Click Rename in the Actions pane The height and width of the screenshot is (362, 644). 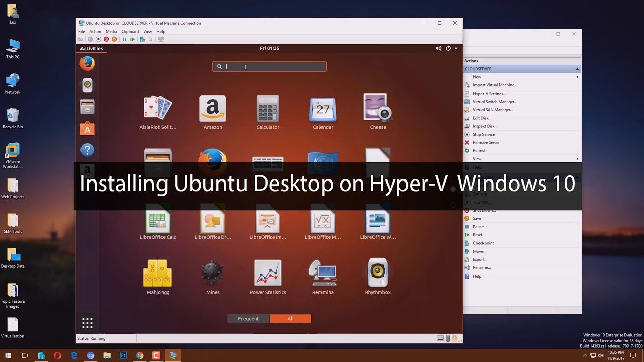481,267
